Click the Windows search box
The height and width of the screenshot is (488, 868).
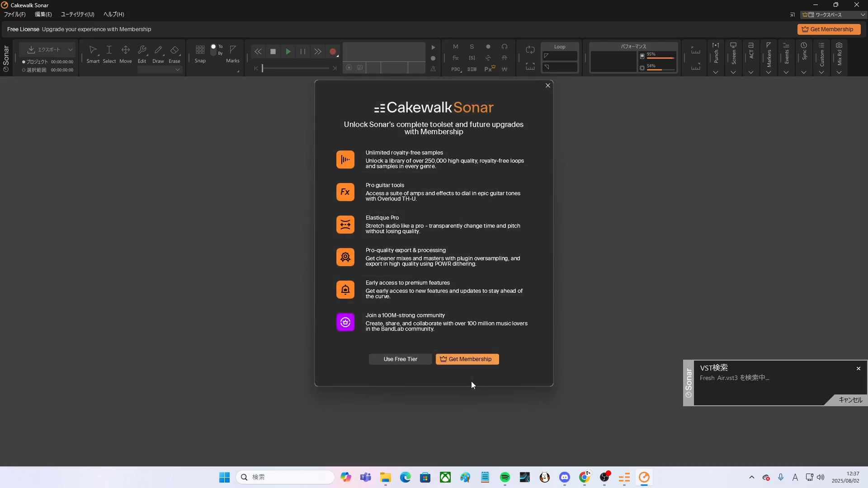[x=285, y=477]
